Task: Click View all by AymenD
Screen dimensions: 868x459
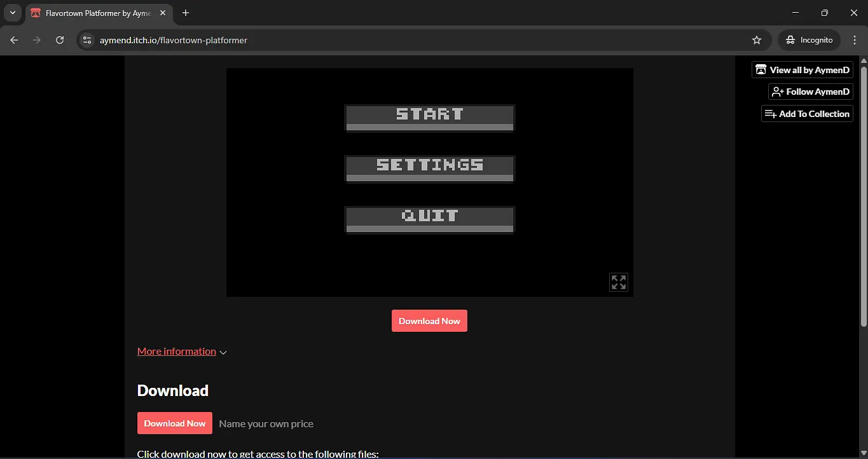Action: coord(802,70)
